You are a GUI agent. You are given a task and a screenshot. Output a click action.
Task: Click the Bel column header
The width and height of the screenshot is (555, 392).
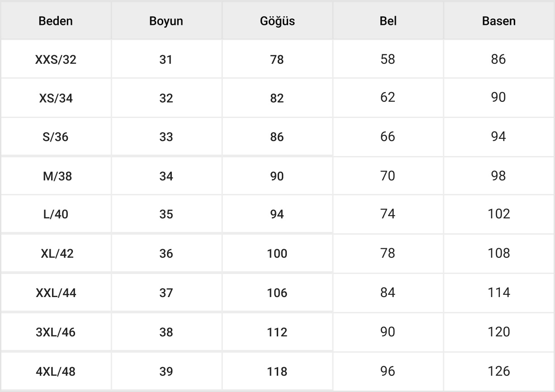coord(388,21)
